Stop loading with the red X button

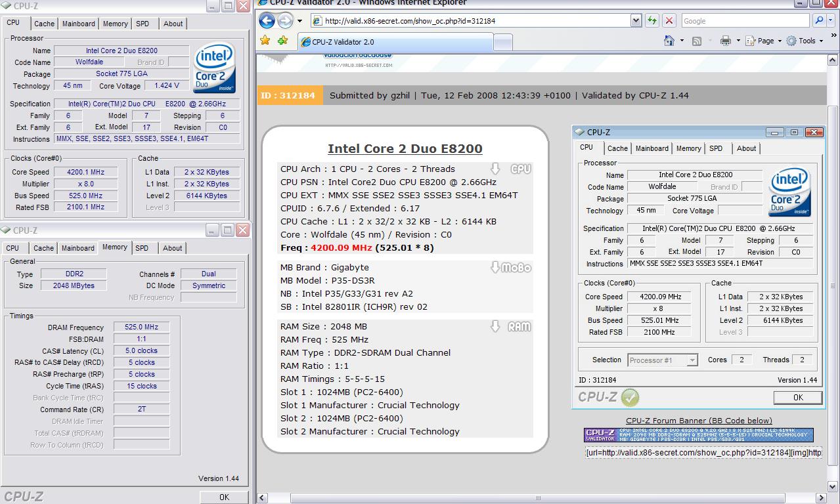[669, 20]
